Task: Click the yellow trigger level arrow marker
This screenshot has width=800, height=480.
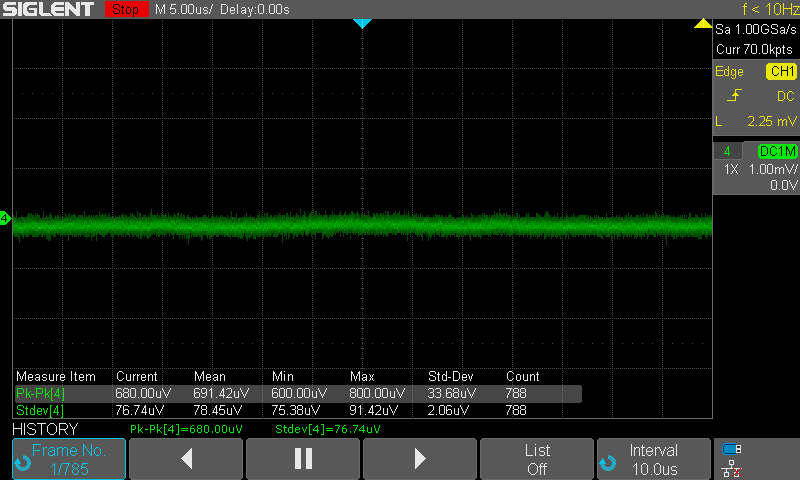Action: pos(703,23)
